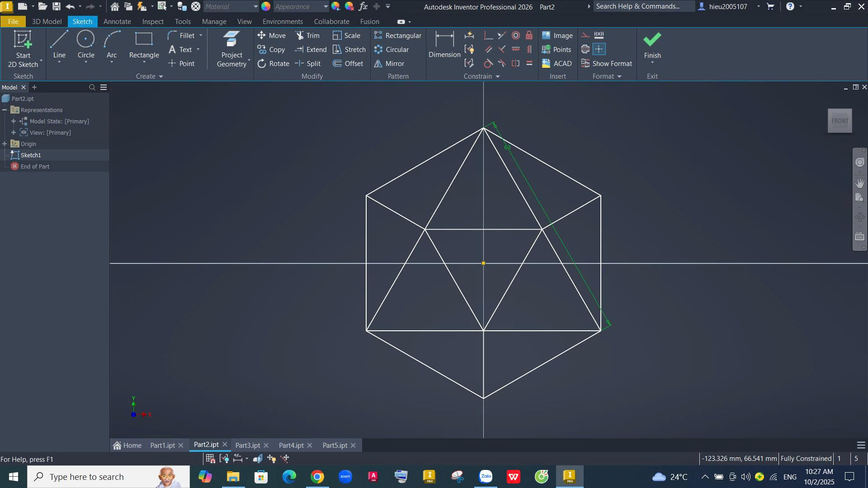Switch to the Inspect ribbon tab
The image size is (868, 488).
point(152,22)
